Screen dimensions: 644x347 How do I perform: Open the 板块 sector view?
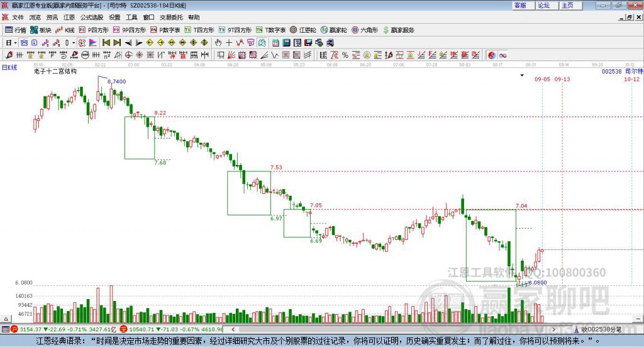pyautogui.click(x=40, y=30)
